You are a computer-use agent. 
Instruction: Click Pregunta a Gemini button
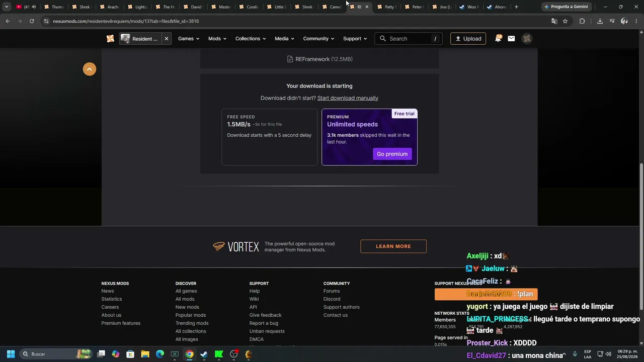tap(566, 7)
